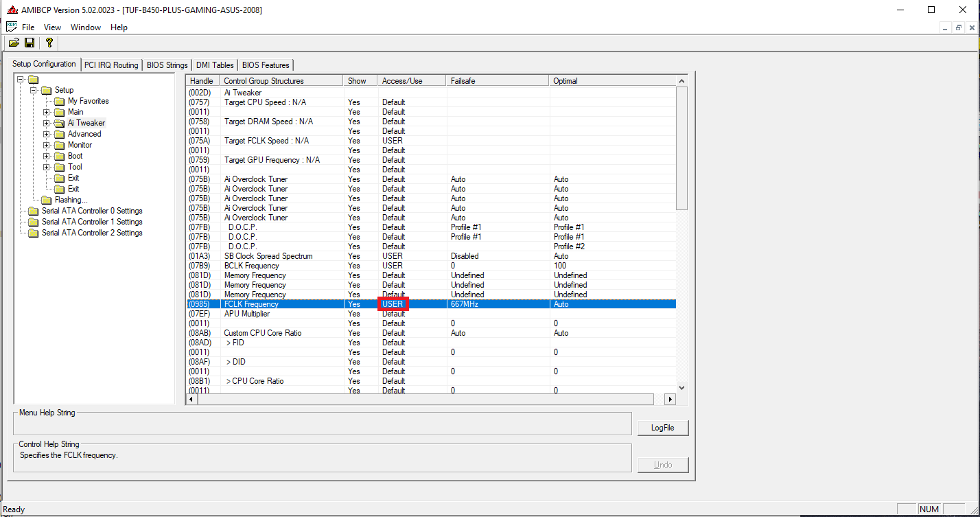Image resolution: width=980 pixels, height=517 pixels.
Task: Click the ROM document icon beside File menu
Action: [12, 27]
